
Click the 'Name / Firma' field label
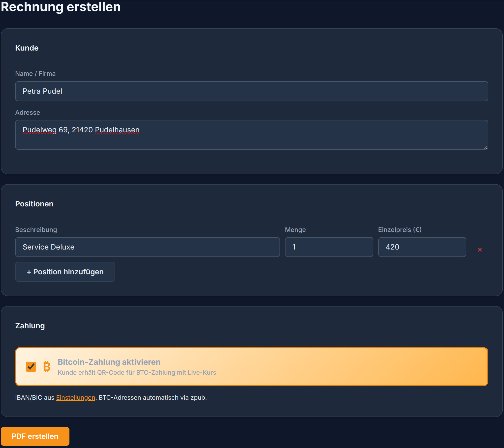35,74
